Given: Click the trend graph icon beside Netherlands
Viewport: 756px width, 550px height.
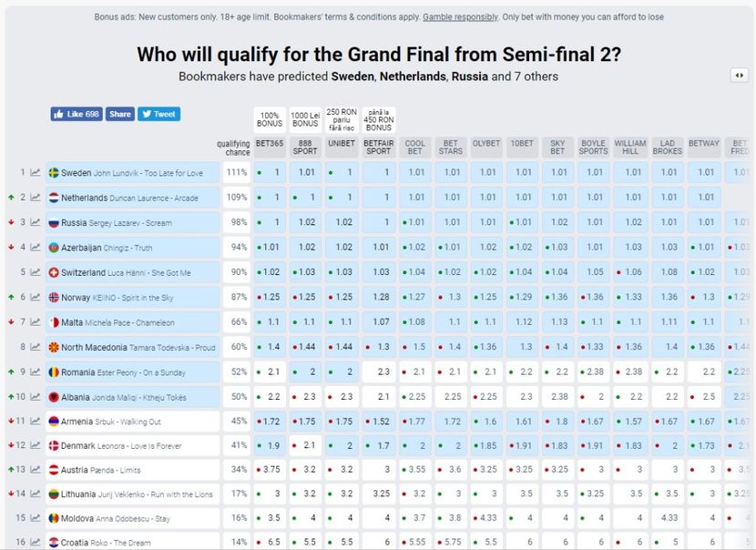Looking at the screenshot, I should pos(36,198).
